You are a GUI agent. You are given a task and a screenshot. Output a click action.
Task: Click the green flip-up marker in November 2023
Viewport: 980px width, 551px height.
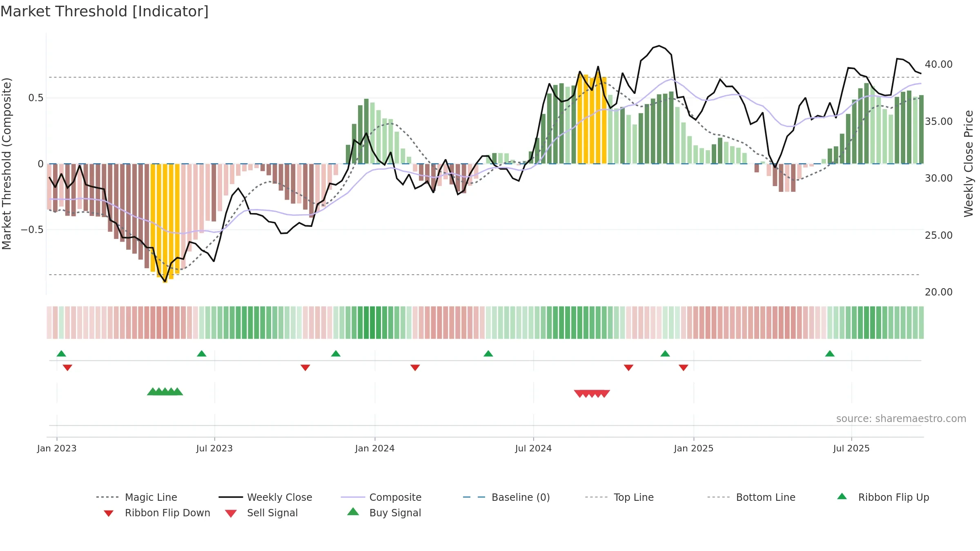[x=336, y=353]
